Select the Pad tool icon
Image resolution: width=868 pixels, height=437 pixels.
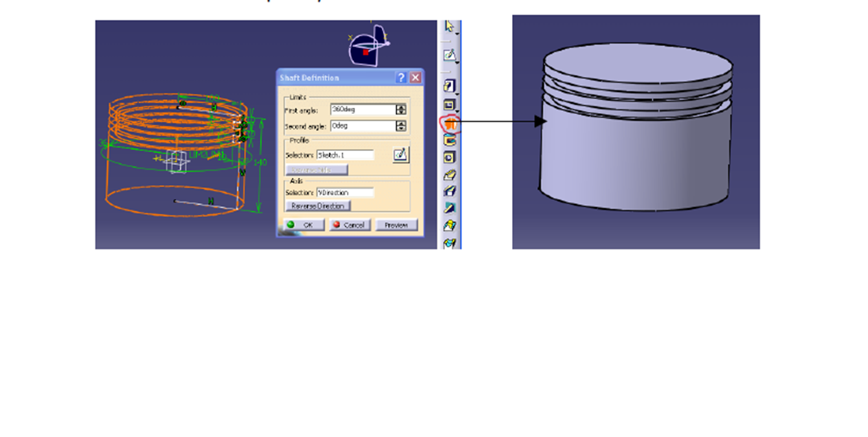(451, 86)
